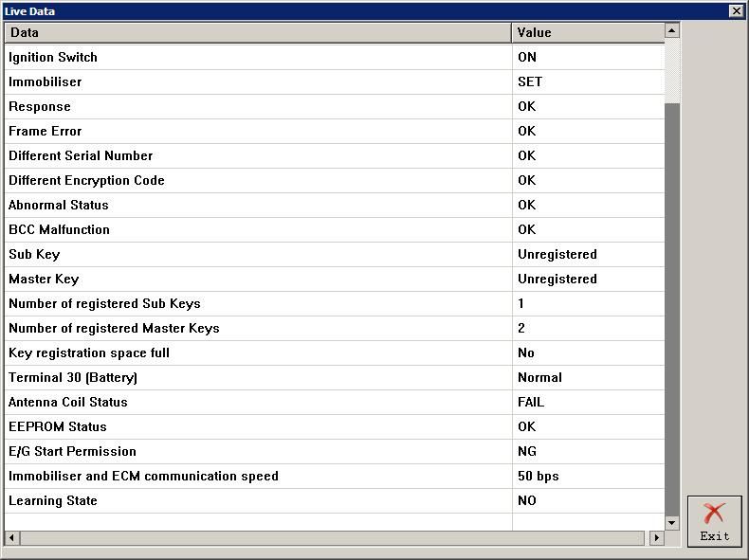Select the E/G Start Permission row
This screenshot has height=560, width=749.
pyautogui.click(x=335, y=452)
